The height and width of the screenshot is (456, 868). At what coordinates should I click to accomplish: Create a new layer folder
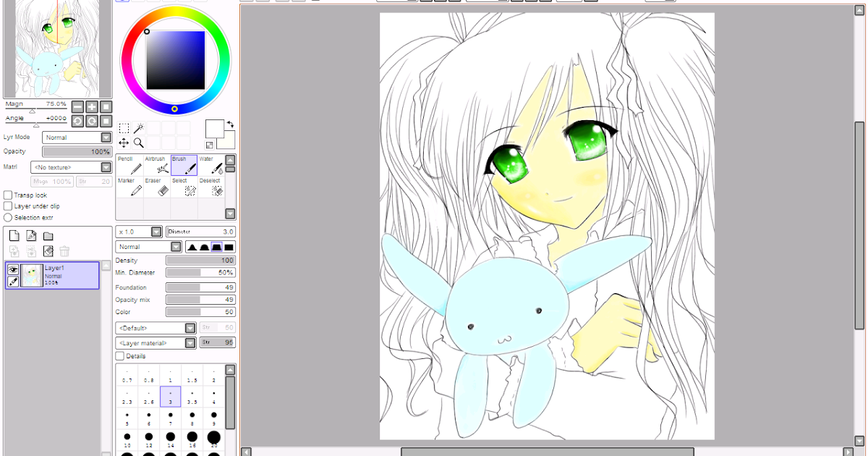(x=48, y=236)
